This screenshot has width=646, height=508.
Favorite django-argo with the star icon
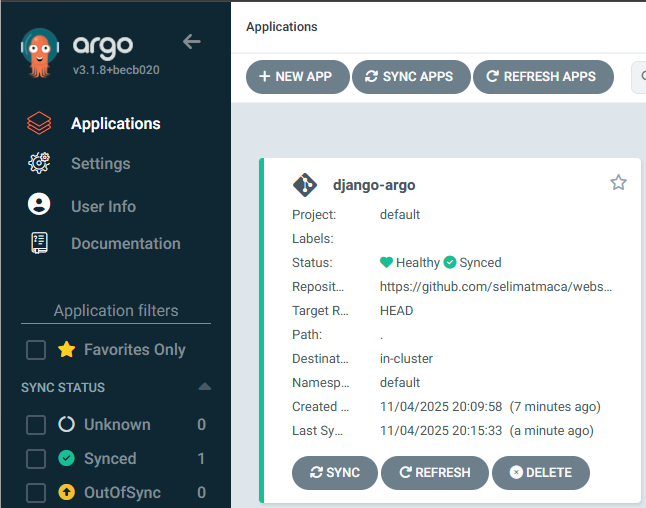(618, 182)
